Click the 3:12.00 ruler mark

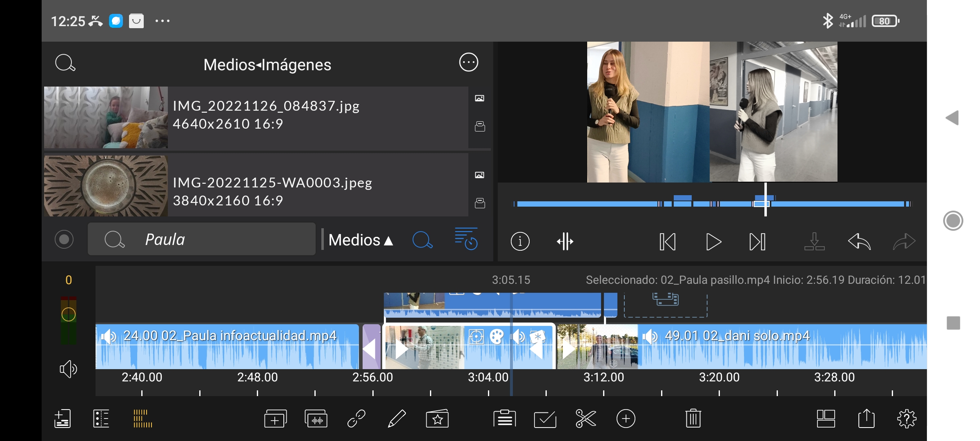pos(604,377)
